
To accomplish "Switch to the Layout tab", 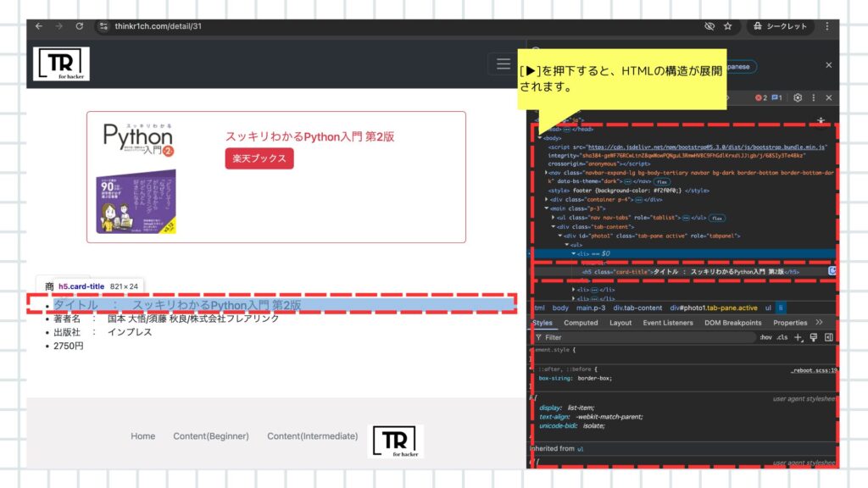I will point(620,323).
